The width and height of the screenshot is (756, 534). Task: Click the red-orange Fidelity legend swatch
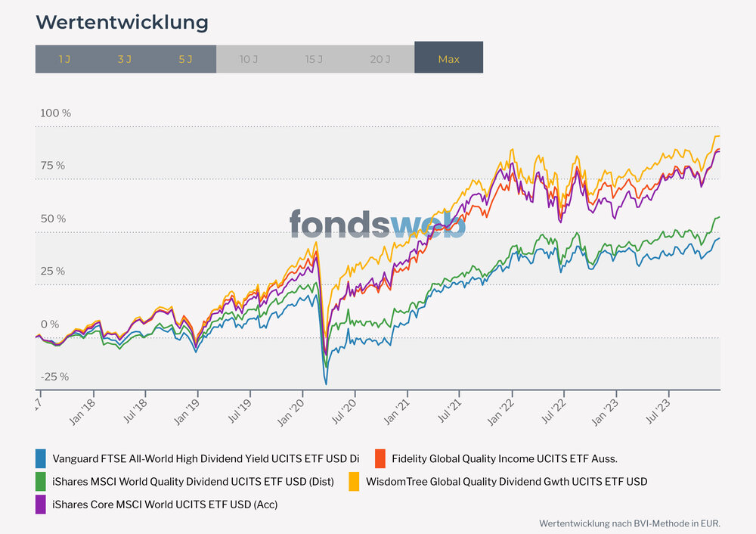click(x=380, y=458)
